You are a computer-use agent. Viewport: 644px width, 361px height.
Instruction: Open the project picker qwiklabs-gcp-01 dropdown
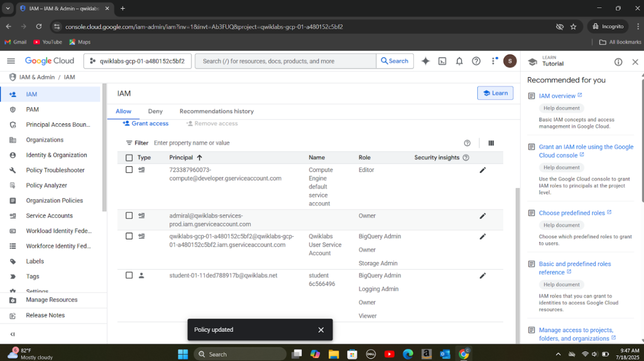(138, 61)
